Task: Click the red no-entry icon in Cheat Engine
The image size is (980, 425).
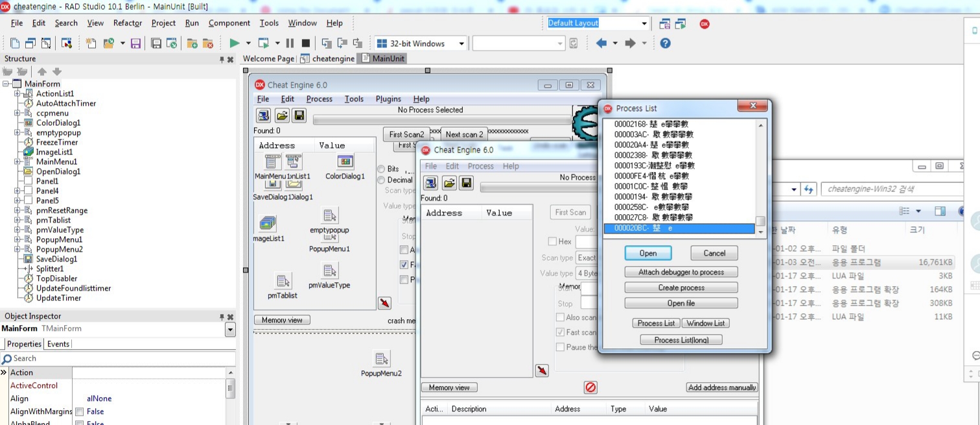Action: click(x=590, y=387)
